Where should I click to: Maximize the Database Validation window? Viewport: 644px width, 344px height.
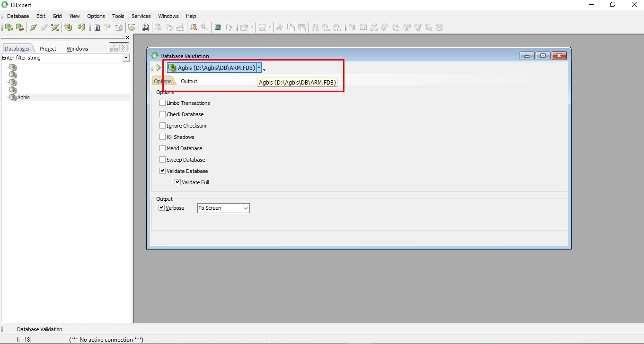click(x=543, y=56)
